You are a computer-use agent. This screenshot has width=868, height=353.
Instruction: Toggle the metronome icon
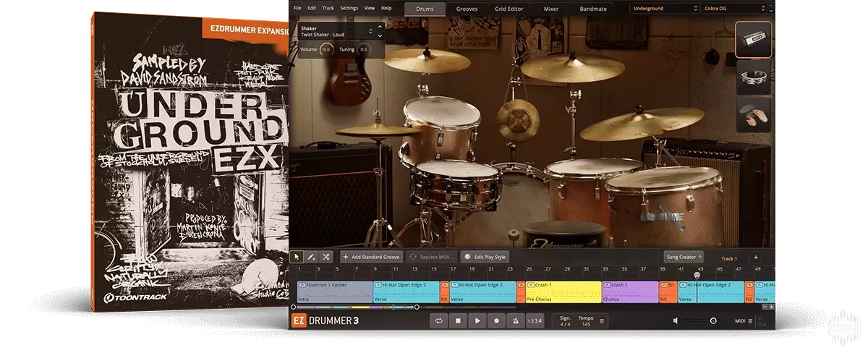click(516, 320)
